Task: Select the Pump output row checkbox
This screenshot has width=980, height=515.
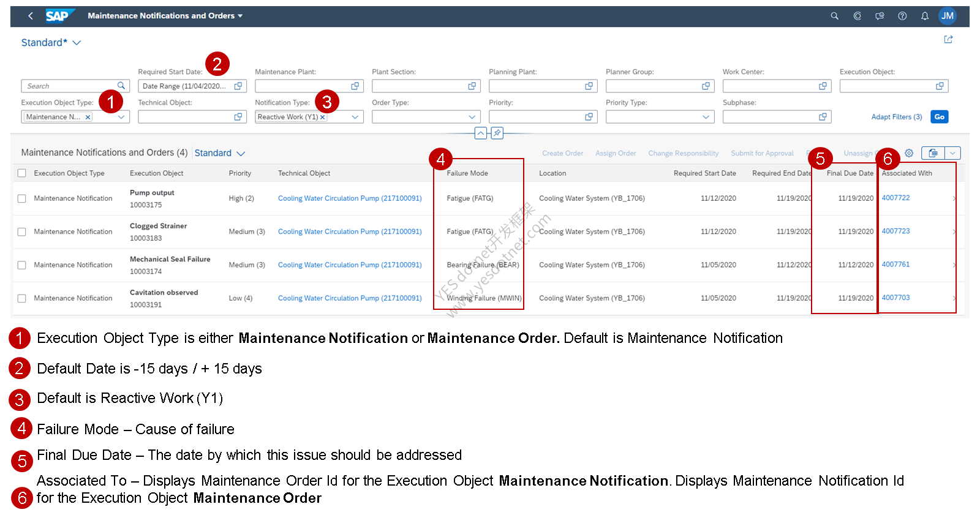Action: tap(22, 198)
